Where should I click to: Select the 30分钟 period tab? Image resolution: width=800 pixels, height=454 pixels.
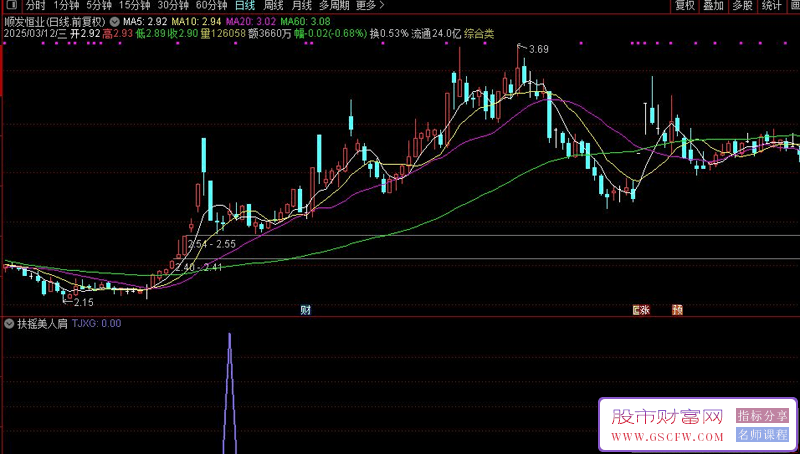tap(173, 6)
